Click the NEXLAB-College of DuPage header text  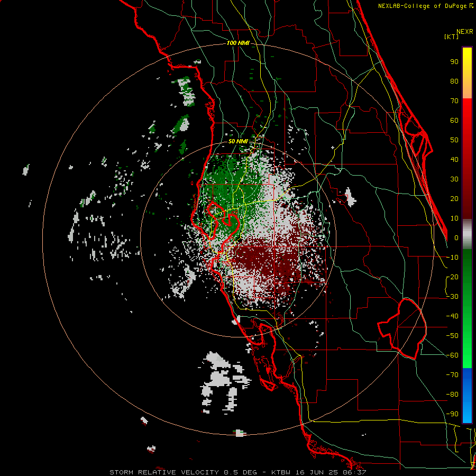[425, 6]
